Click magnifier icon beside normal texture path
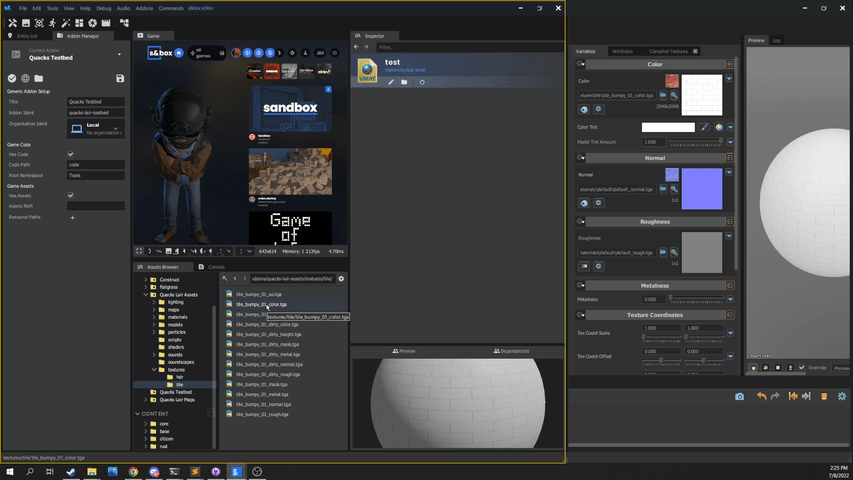Screen dimensions: 853x480 [674, 189]
